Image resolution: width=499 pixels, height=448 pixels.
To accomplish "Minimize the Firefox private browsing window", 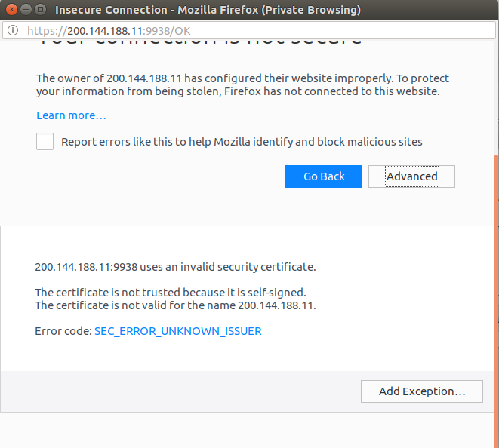I will (x=25, y=11).
